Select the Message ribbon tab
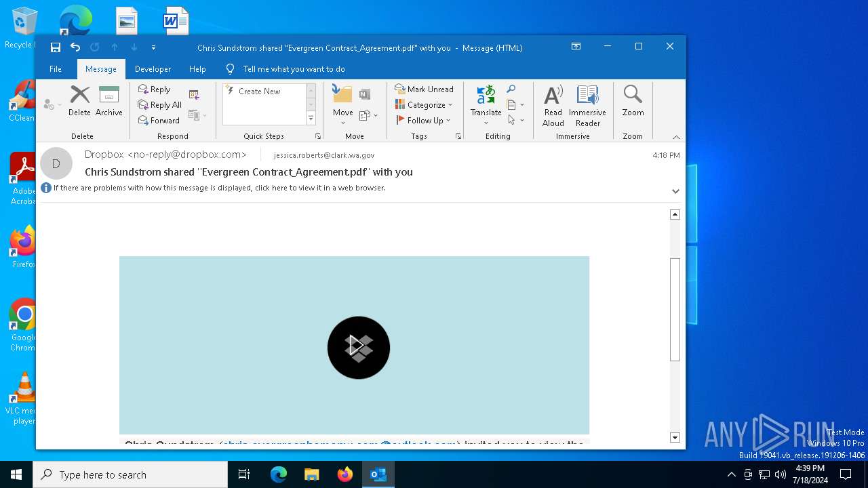This screenshot has height=488, width=868. (x=101, y=69)
